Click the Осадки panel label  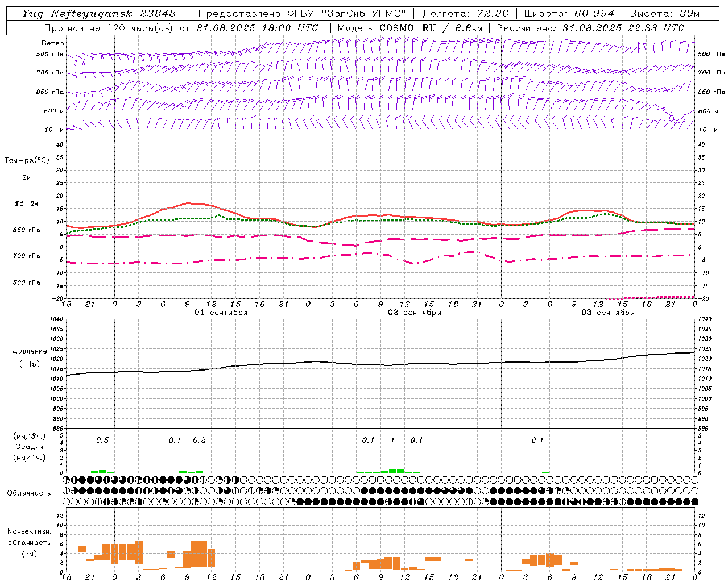coord(30,447)
